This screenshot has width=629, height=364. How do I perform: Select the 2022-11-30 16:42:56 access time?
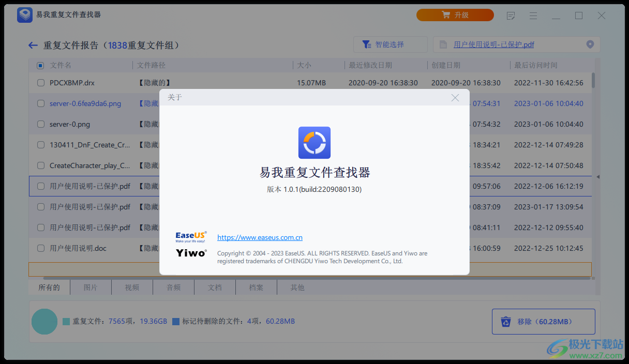tap(549, 83)
